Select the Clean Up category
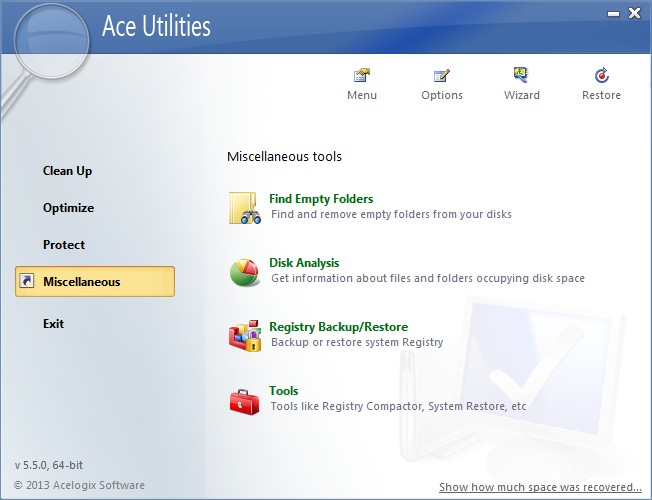Image resolution: width=652 pixels, height=500 pixels. tap(67, 171)
